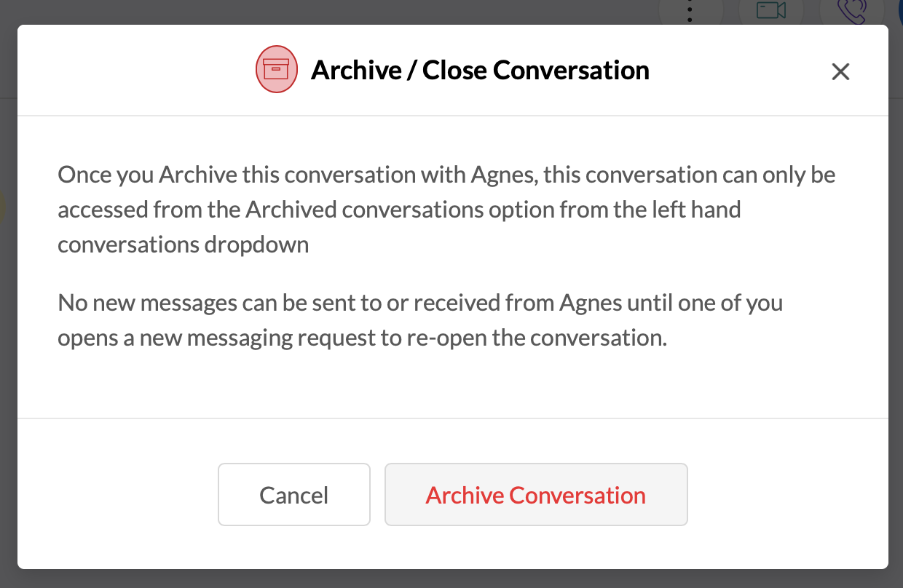Start a voice call with the phone icon
The image size is (903, 588).
coord(852,10)
